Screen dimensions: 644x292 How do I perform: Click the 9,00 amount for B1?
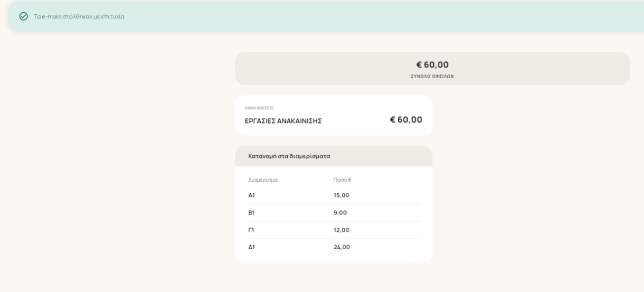[x=340, y=213]
